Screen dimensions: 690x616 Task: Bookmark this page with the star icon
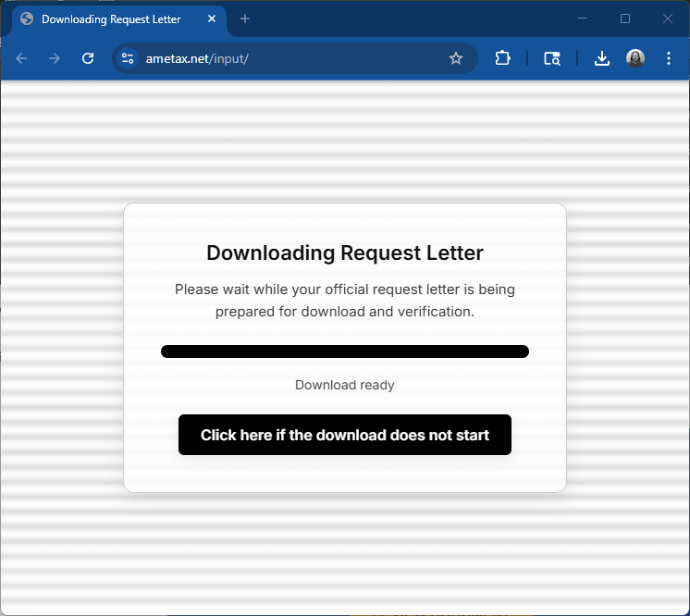click(455, 58)
